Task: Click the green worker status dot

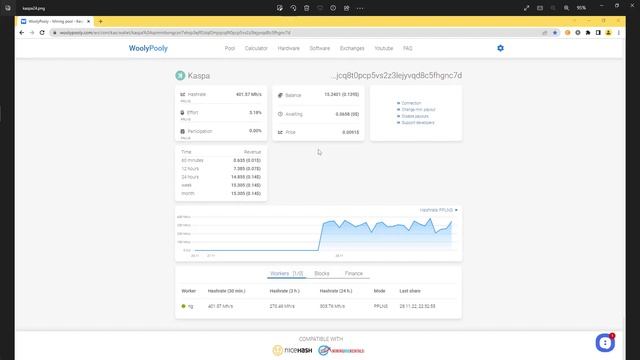Action: point(183,306)
